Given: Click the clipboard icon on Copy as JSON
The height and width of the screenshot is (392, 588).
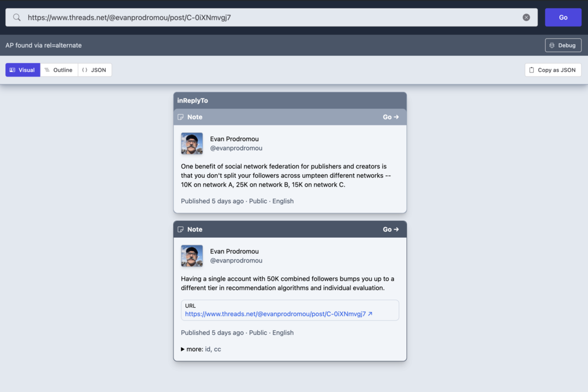Looking at the screenshot, I should click(x=532, y=70).
